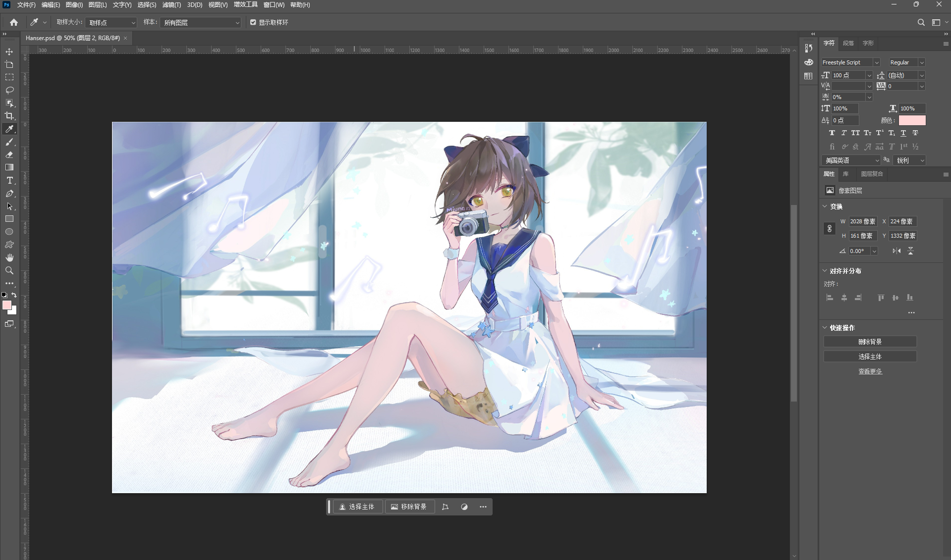Open the sample size dropdown

pos(111,23)
